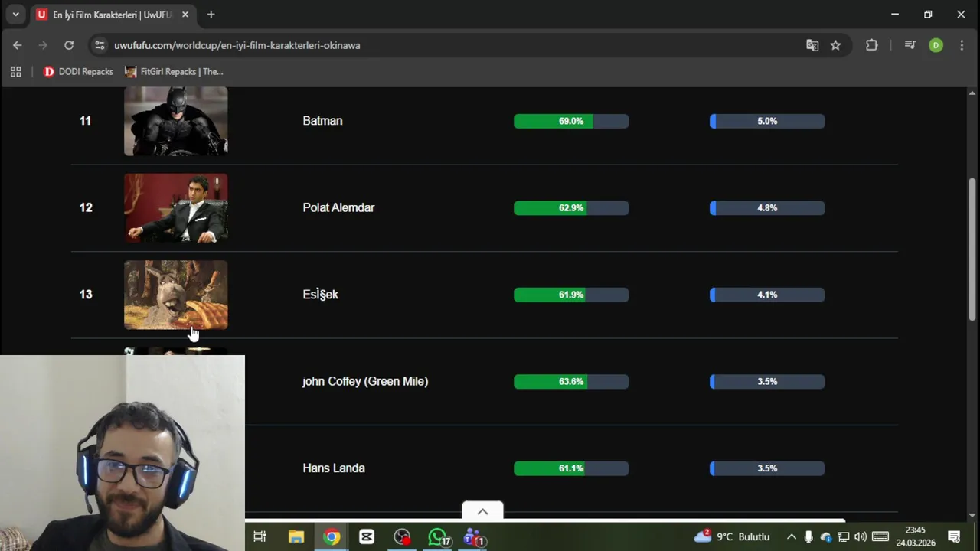Close the UwUFUFU browser tab
Screen dimensions: 980x551
click(185, 15)
